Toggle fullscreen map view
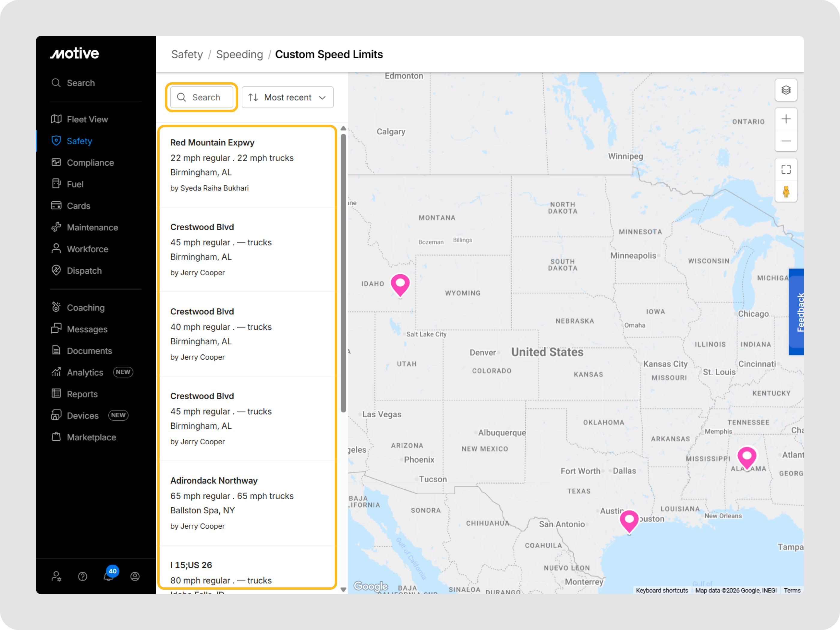This screenshot has width=840, height=630. pyautogui.click(x=786, y=169)
